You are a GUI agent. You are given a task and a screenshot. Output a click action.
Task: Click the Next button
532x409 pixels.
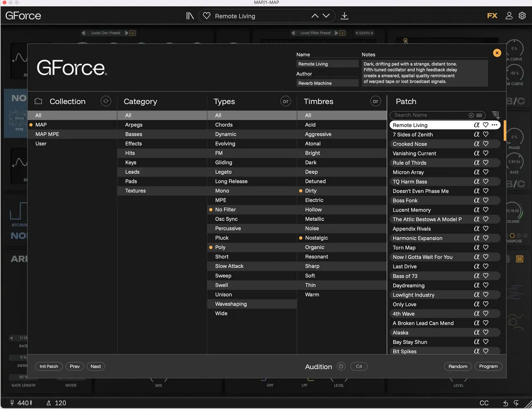tap(96, 366)
